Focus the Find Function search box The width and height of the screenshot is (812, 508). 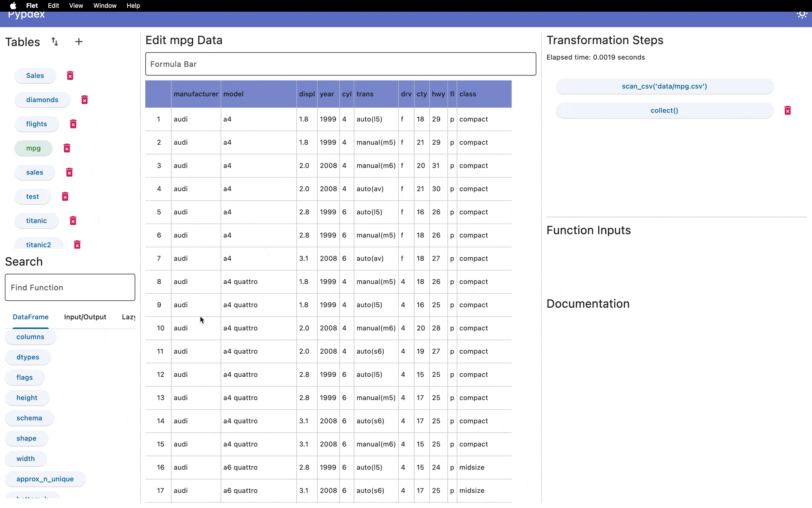pyautogui.click(x=70, y=288)
